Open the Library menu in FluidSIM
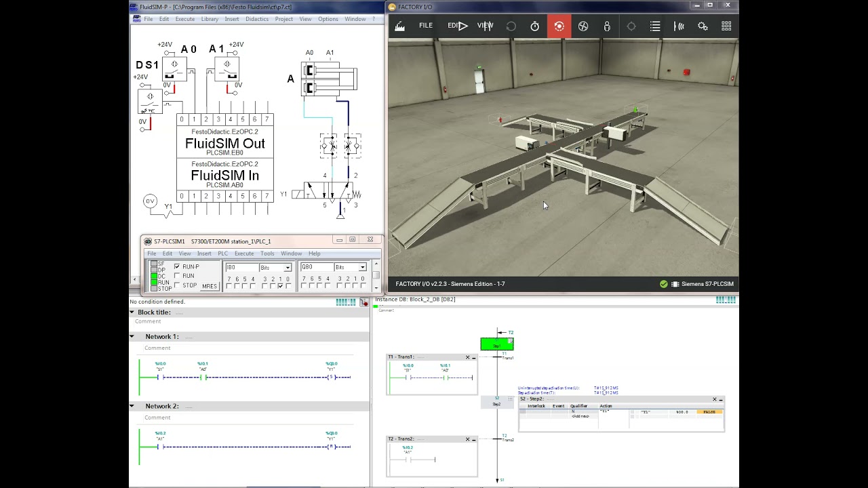Screen dimensions: 868x488 [x=210, y=19]
